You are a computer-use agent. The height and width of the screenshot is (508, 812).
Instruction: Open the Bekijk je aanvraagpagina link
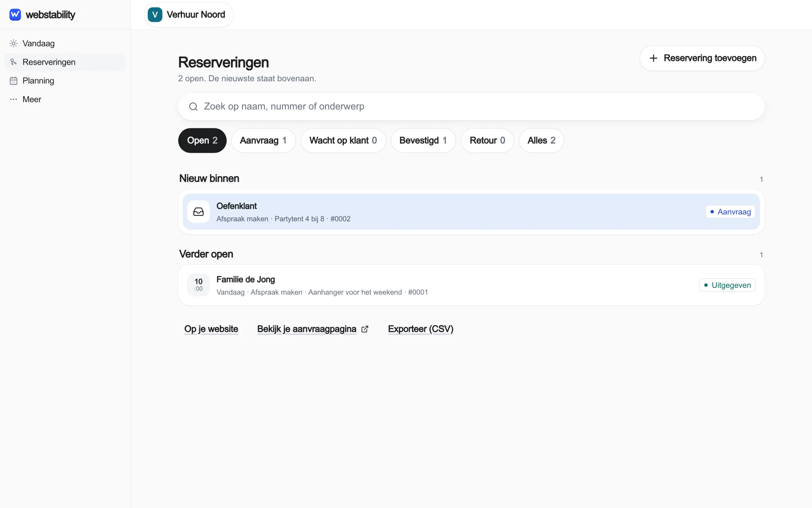point(313,329)
